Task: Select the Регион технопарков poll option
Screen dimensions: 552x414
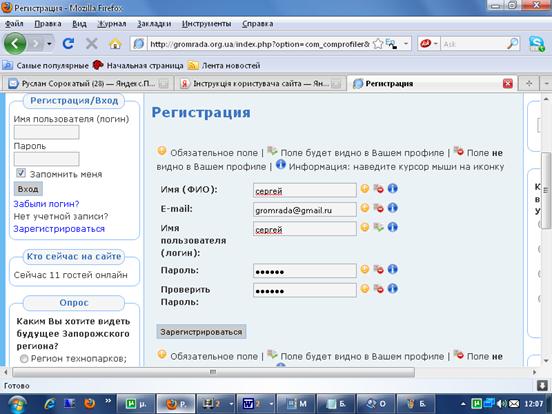Action: point(24,359)
